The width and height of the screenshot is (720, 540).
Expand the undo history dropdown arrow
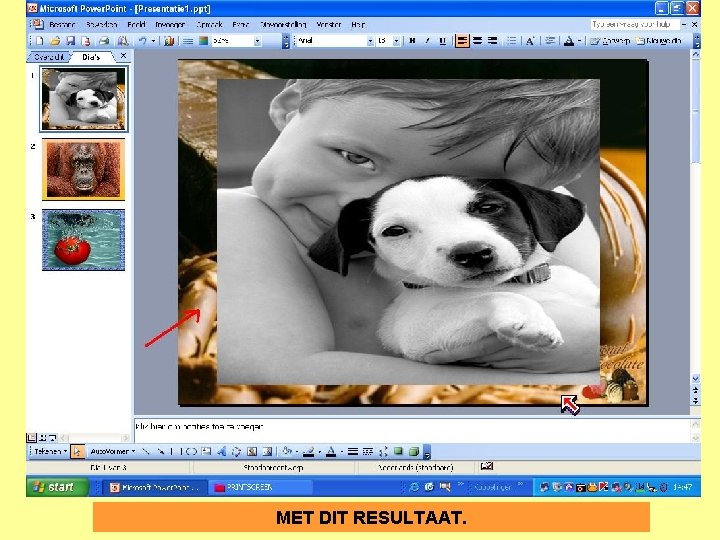[153, 41]
